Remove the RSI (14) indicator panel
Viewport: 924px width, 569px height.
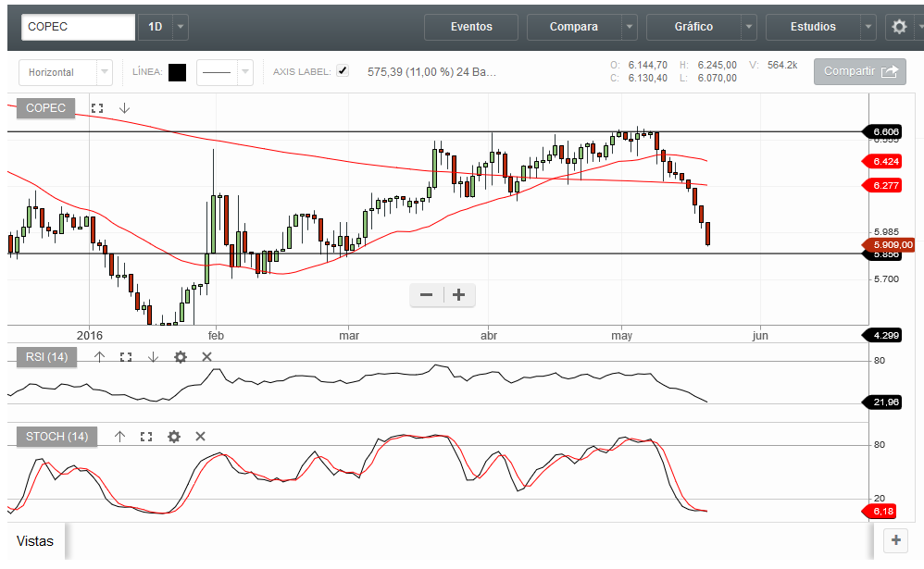pyautogui.click(x=206, y=357)
